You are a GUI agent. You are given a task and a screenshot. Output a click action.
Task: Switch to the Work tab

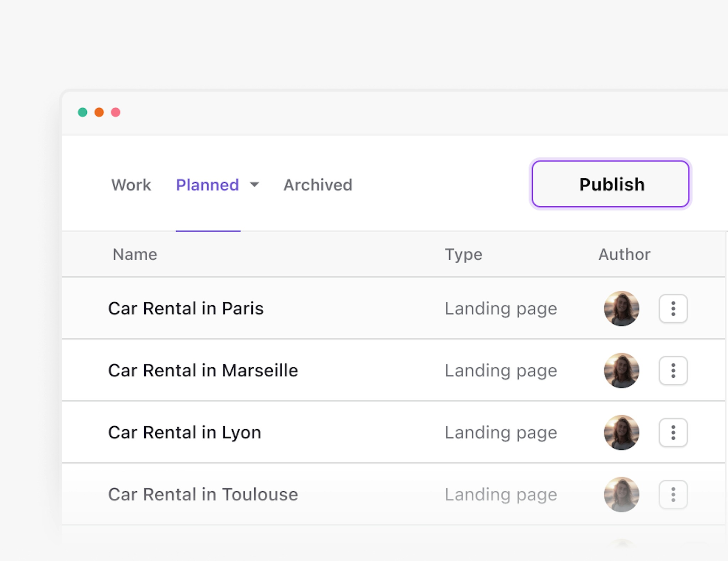(131, 185)
